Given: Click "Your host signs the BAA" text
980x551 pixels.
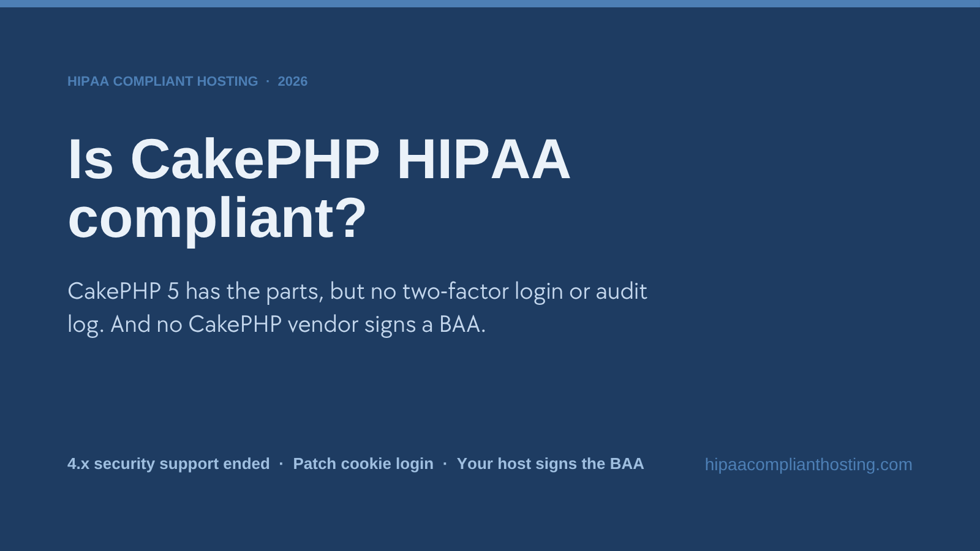Looking at the screenshot, I should tap(550, 463).
